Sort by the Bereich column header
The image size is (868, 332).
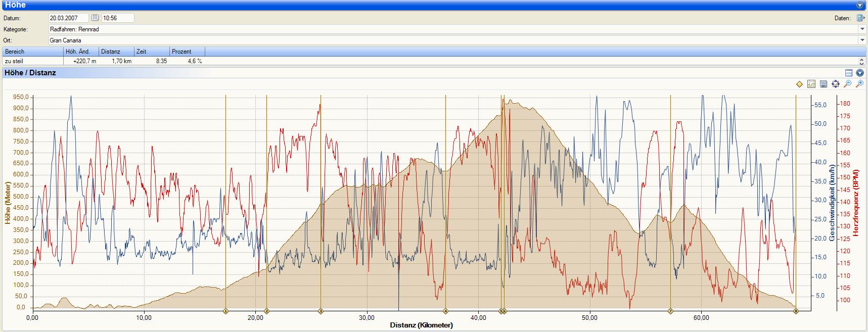click(x=33, y=52)
